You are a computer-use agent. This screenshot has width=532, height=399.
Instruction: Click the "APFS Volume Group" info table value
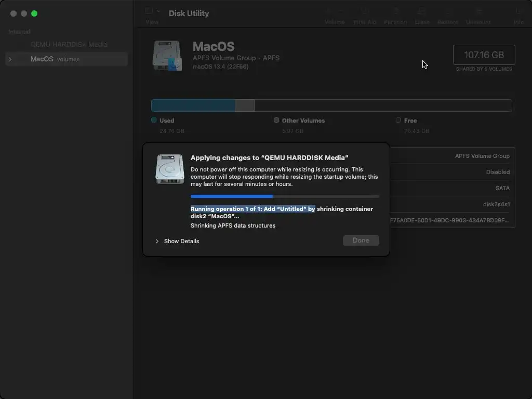coord(482,156)
